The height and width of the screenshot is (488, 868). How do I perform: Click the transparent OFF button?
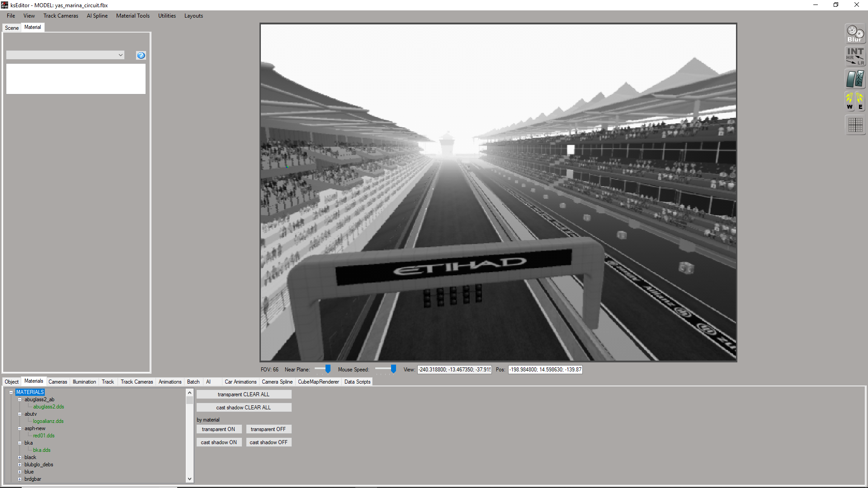(269, 429)
